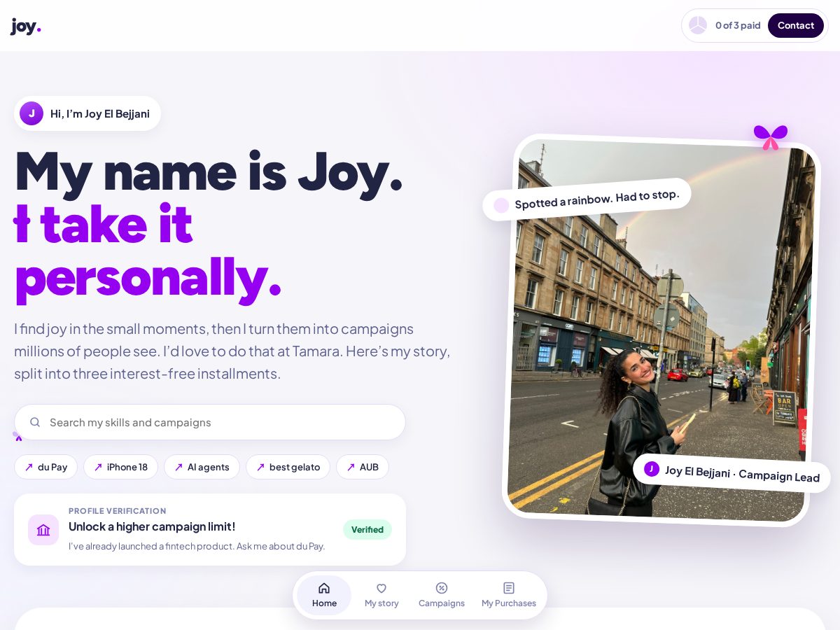Select the iPhone 18 suggestion chip
This screenshot has width=840, height=630.
point(120,467)
